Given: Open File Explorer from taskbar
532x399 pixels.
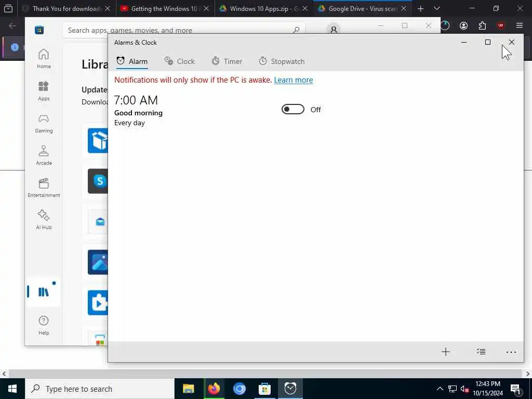Looking at the screenshot, I should [x=188, y=389].
